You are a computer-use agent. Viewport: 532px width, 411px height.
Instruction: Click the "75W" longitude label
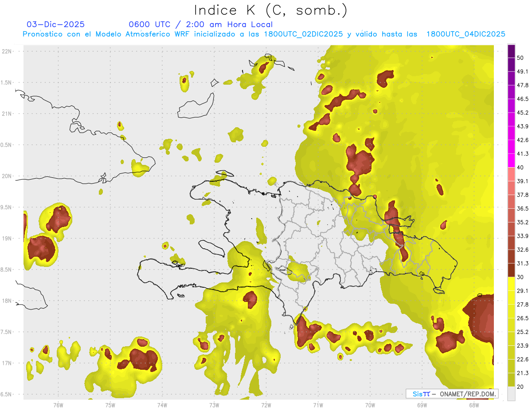click(x=110, y=405)
